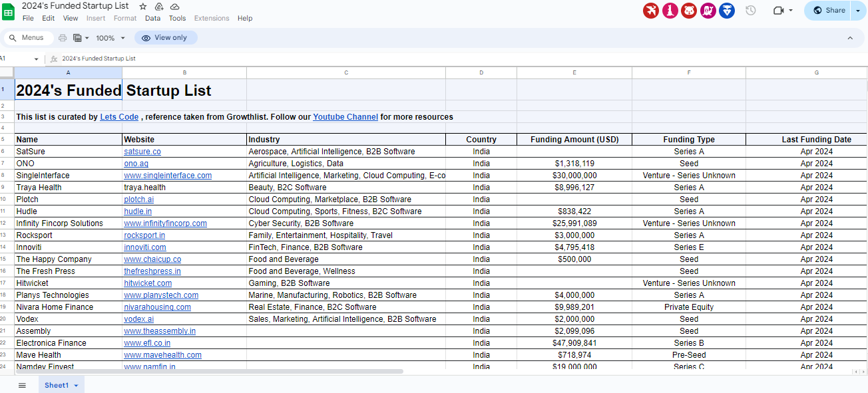Select the Pre-Seed funding type cell
This screenshot has width=868, height=393.
click(689, 355)
